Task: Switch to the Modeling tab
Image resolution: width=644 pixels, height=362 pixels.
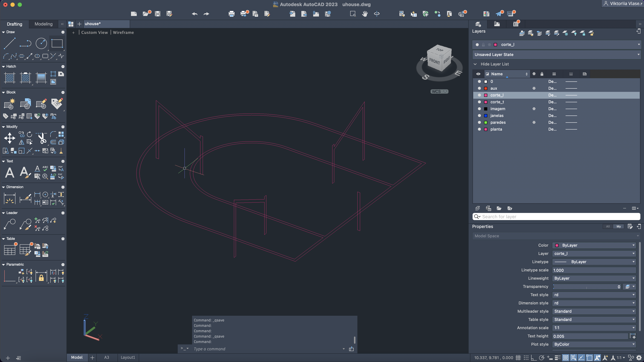Action: tap(43, 24)
